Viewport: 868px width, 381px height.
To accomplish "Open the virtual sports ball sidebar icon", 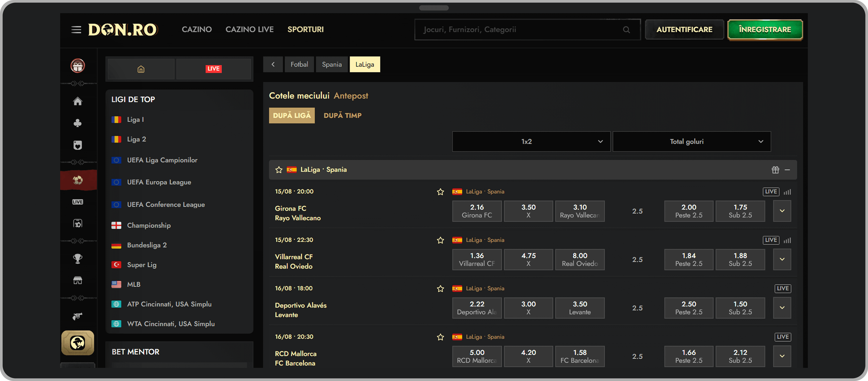I will tap(77, 224).
